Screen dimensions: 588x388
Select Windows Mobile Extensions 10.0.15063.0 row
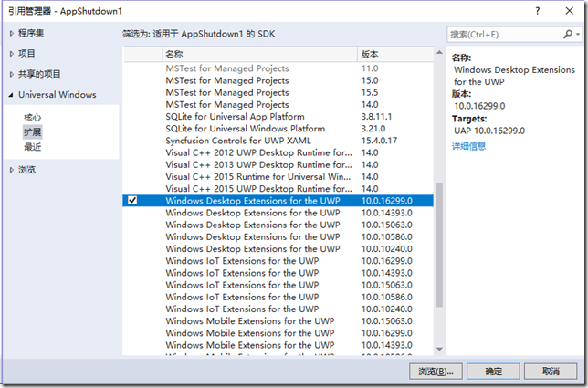tap(278, 320)
